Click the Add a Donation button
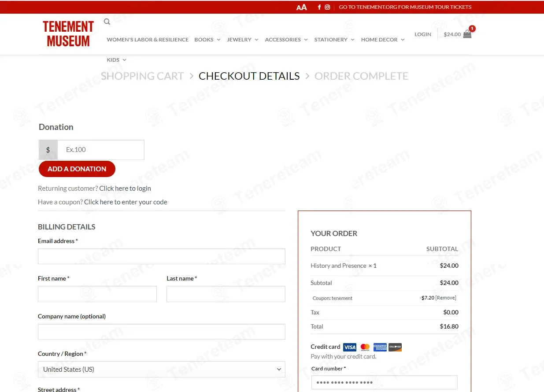This screenshot has height=392, width=544. 77,169
